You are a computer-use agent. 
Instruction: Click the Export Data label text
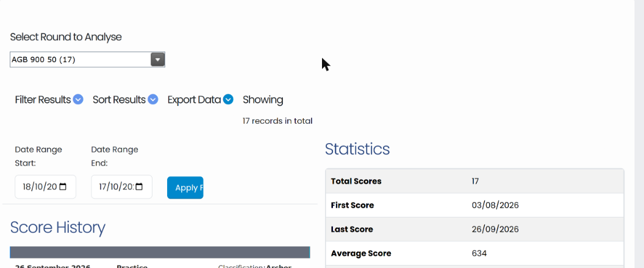point(195,100)
